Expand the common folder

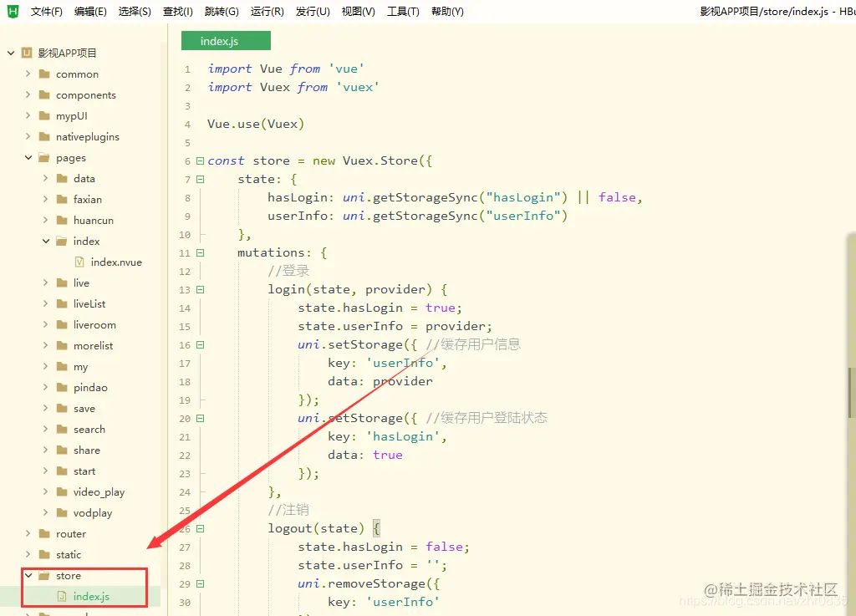click(28, 74)
